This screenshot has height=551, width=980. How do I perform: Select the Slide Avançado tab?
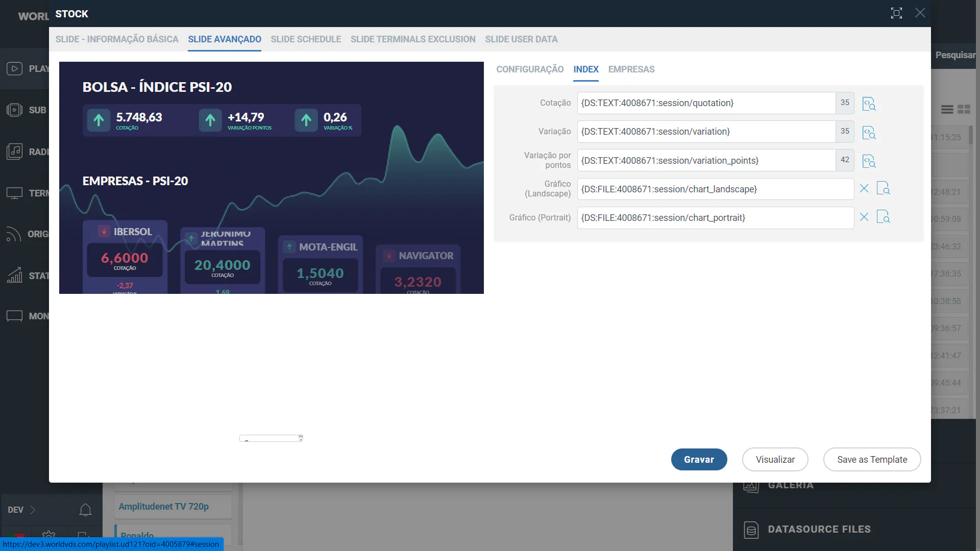pyautogui.click(x=225, y=39)
